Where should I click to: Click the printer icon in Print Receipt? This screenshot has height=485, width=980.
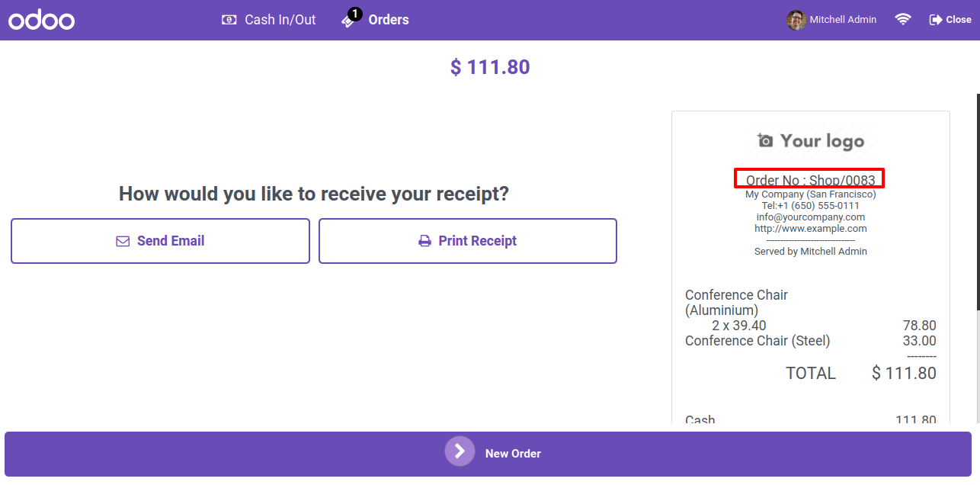point(424,241)
